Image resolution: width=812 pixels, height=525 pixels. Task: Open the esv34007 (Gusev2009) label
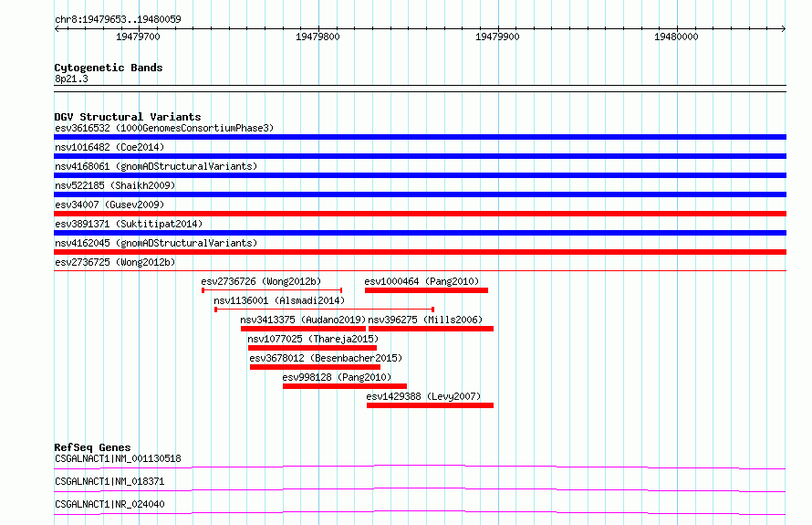coord(109,205)
